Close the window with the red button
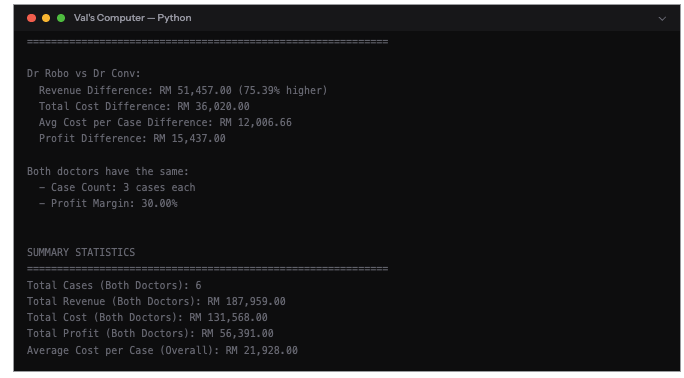Viewport: 684px width, 378px height. (31, 18)
